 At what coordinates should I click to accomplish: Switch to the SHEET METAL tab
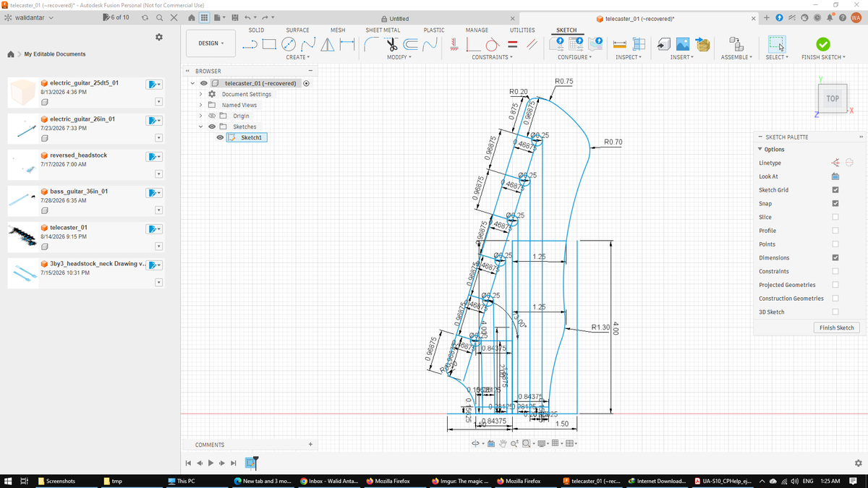pos(383,30)
